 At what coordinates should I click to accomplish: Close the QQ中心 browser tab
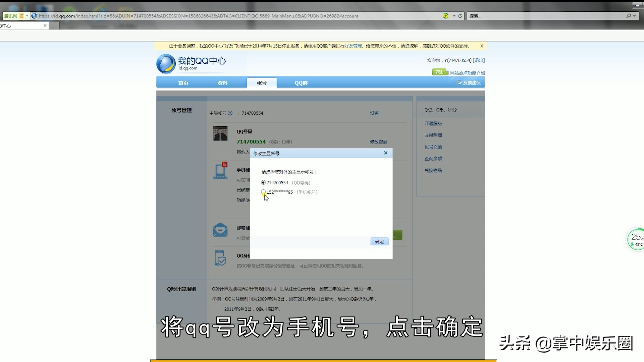point(45,25)
